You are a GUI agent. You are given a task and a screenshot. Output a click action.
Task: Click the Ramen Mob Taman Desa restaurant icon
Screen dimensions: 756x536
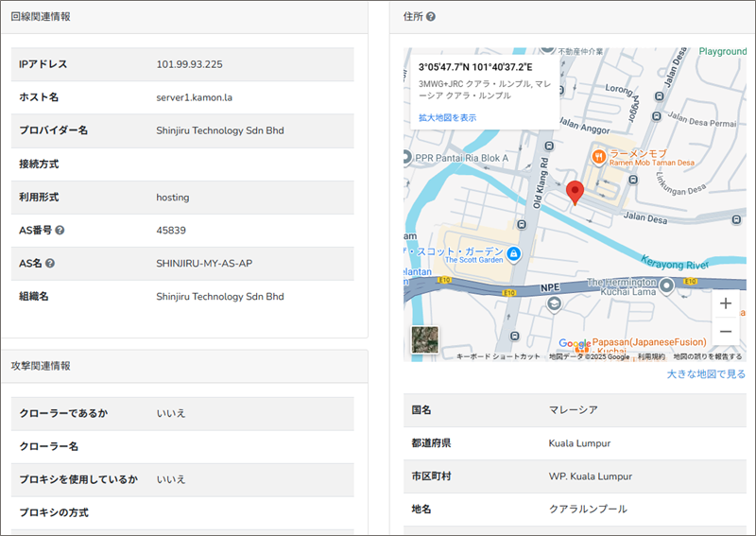click(x=597, y=156)
